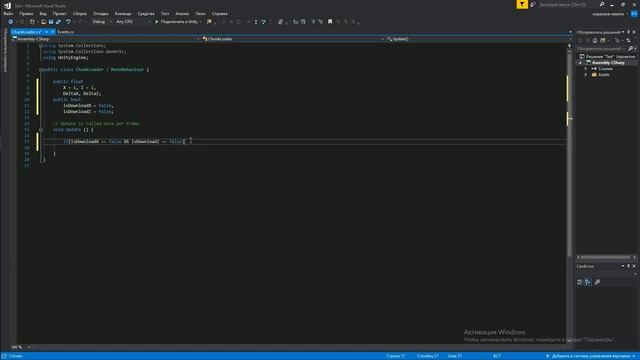Click the home icon in Solution Explorer toolbar
Screen dimensions: 640x360
coord(595,40)
